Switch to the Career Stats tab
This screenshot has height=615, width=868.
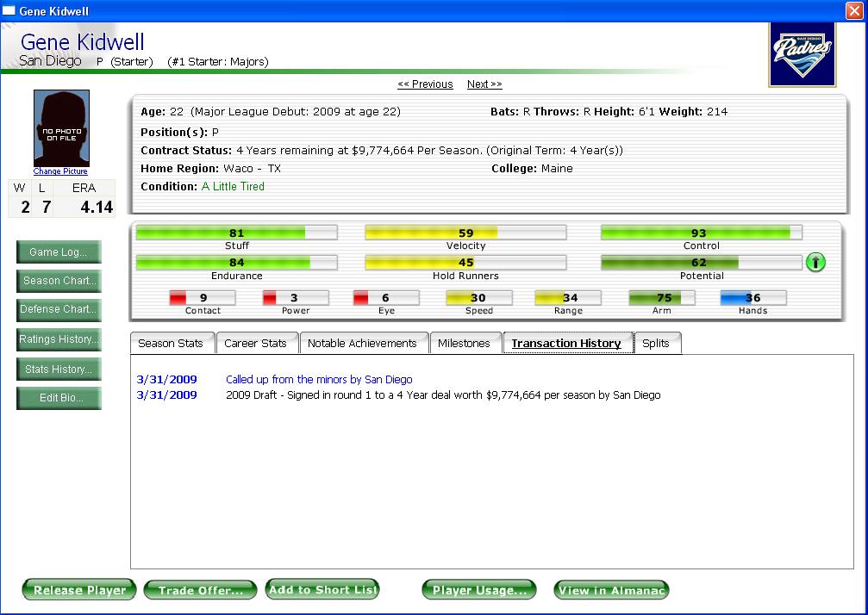256,343
